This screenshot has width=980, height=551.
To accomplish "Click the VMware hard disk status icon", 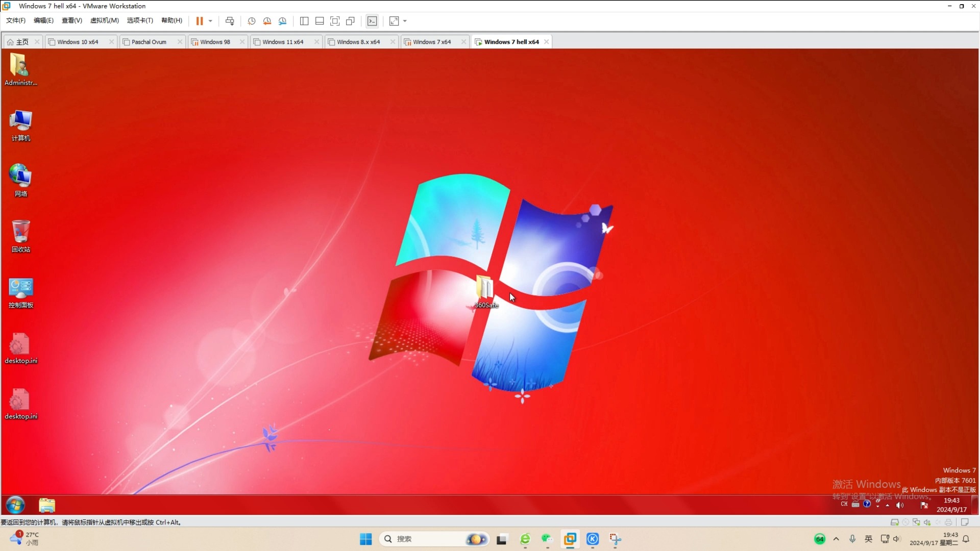I will pyautogui.click(x=894, y=522).
